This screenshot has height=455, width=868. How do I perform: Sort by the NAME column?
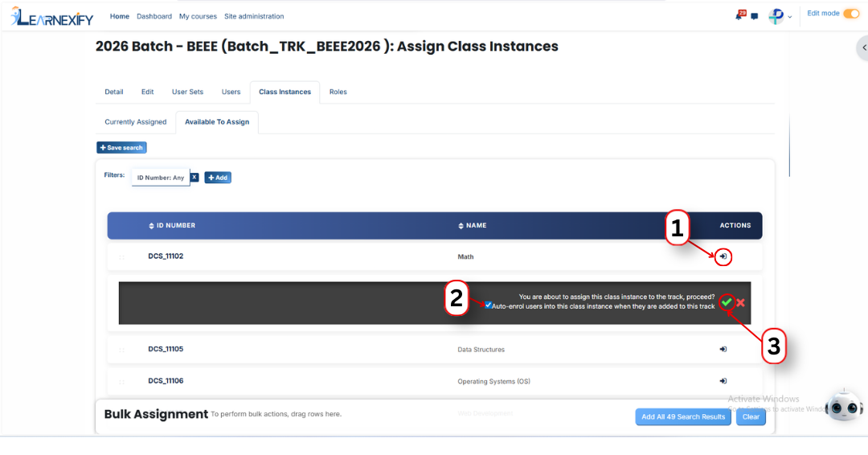tap(473, 226)
